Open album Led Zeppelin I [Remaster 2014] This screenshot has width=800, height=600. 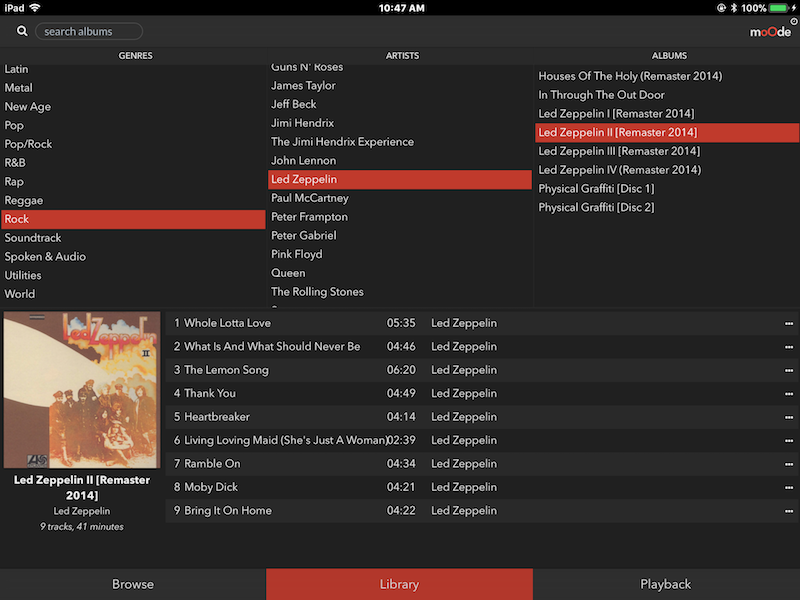(667, 114)
